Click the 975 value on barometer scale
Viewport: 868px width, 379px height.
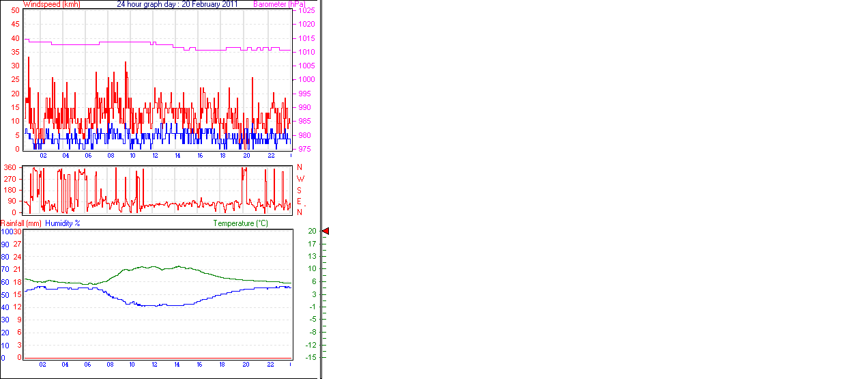coord(304,149)
